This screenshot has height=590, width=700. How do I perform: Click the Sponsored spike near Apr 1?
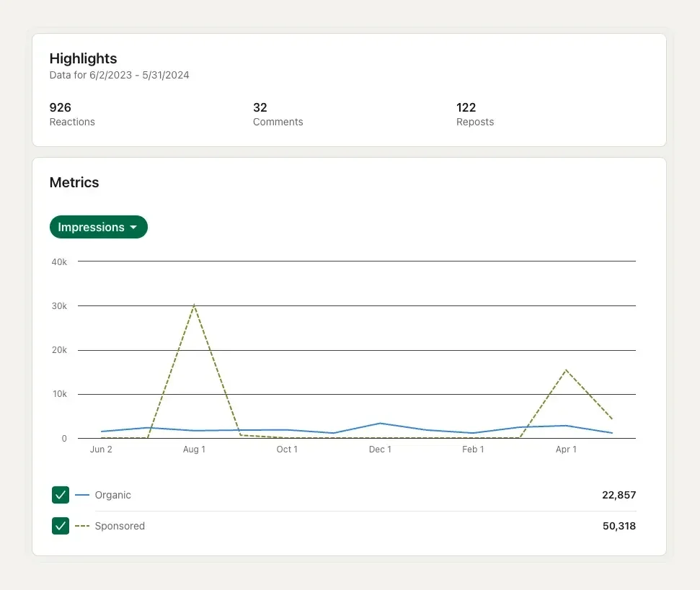(566, 370)
